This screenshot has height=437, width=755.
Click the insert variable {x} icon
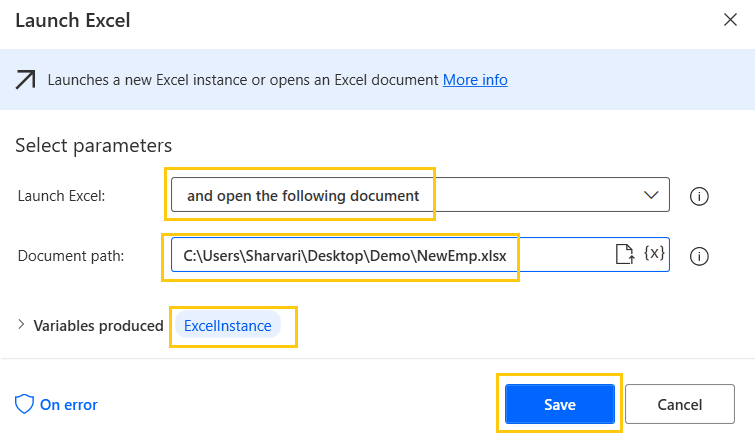[x=654, y=253]
